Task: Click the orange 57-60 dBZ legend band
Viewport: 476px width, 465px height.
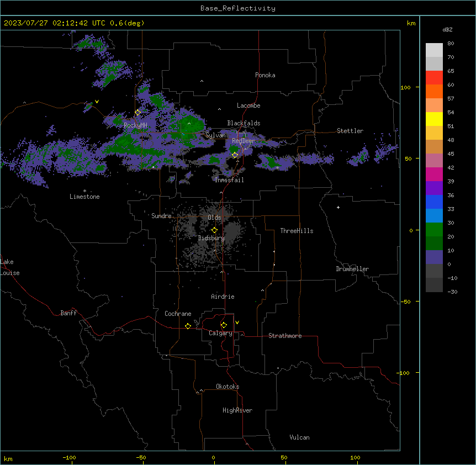Action: (434, 91)
